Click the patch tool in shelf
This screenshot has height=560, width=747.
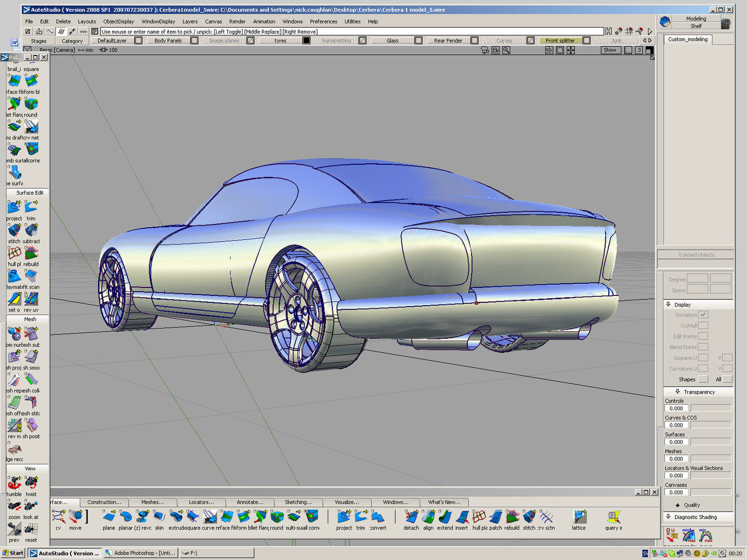pyautogui.click(x=496, y=517)
